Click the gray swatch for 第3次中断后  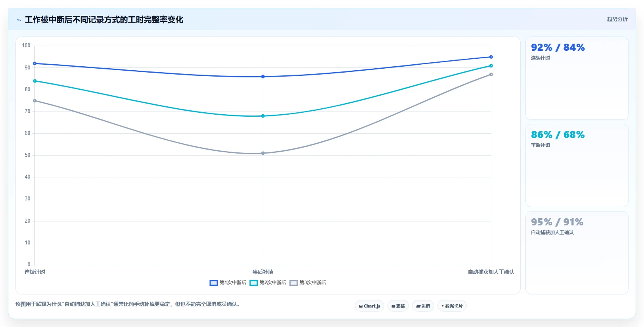point(293,283)
